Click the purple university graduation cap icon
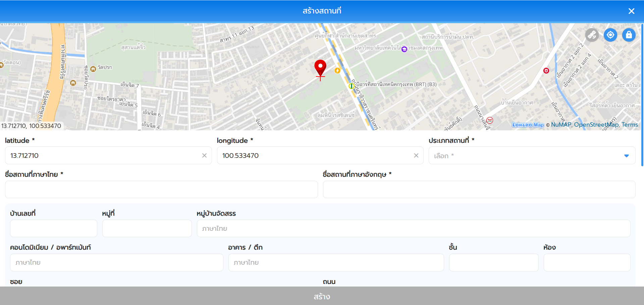644x305 pixels. click(x=404, y=49)
